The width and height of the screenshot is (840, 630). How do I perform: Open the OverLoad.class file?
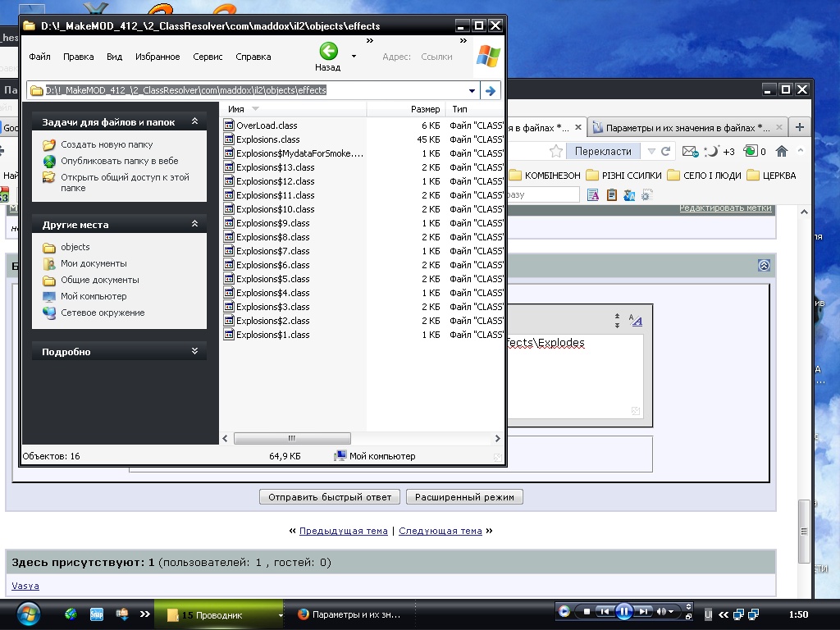[266, 126]
